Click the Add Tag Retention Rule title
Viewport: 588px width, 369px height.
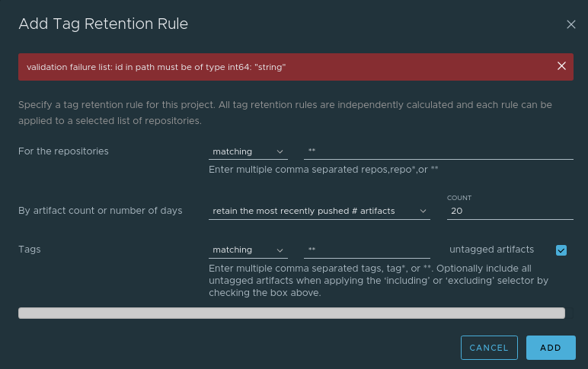coord(103,24)
